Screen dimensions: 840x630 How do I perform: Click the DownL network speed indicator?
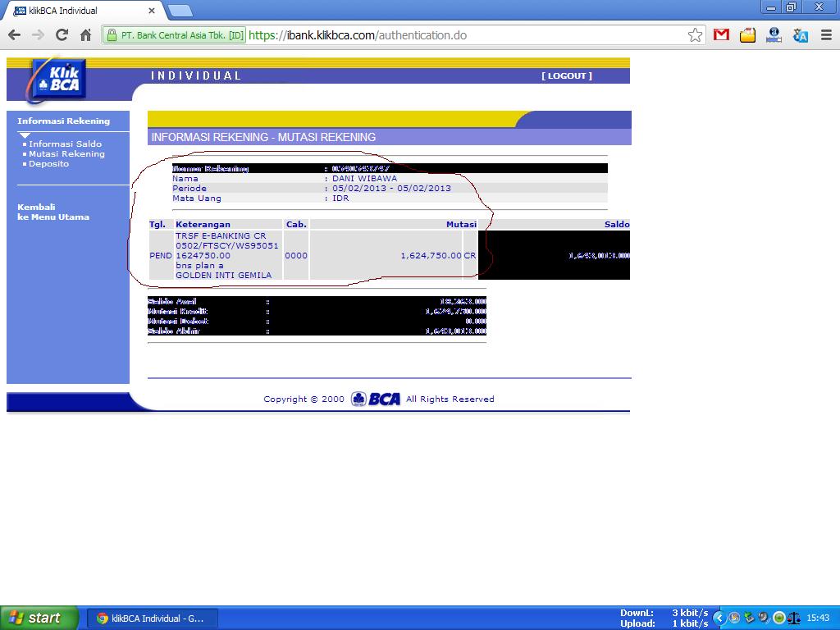pyautogui.click(x=664, y=613)
